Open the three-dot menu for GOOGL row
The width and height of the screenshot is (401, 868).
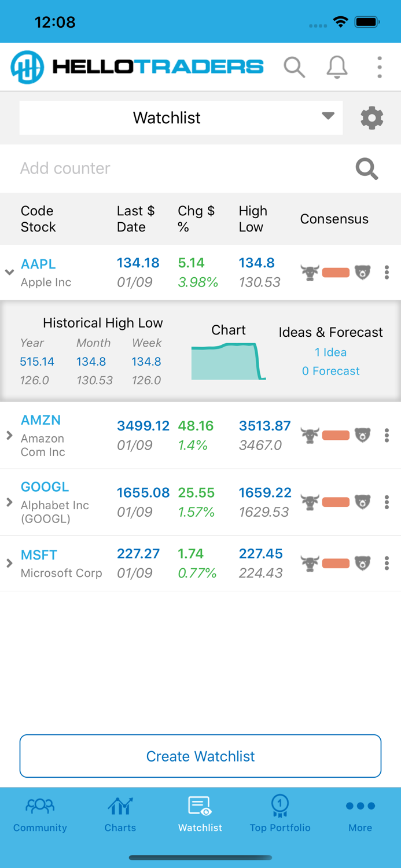(387, 502)
